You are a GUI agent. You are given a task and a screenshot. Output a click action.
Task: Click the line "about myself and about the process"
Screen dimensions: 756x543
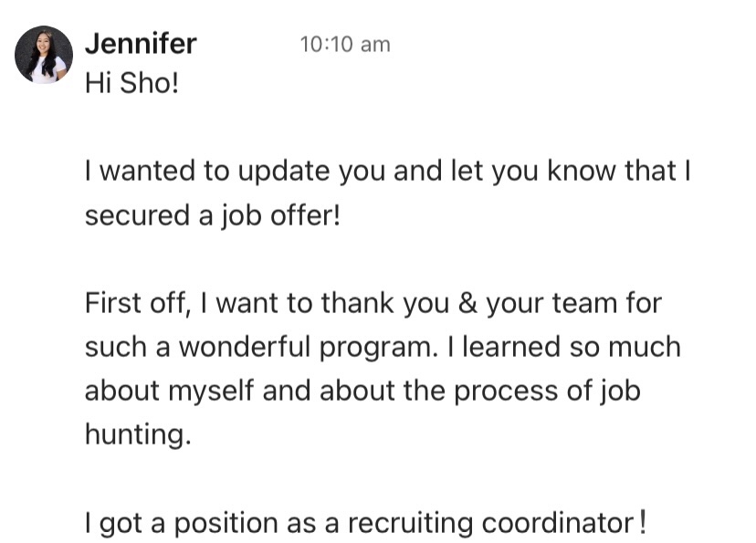[x=362, y=391]
